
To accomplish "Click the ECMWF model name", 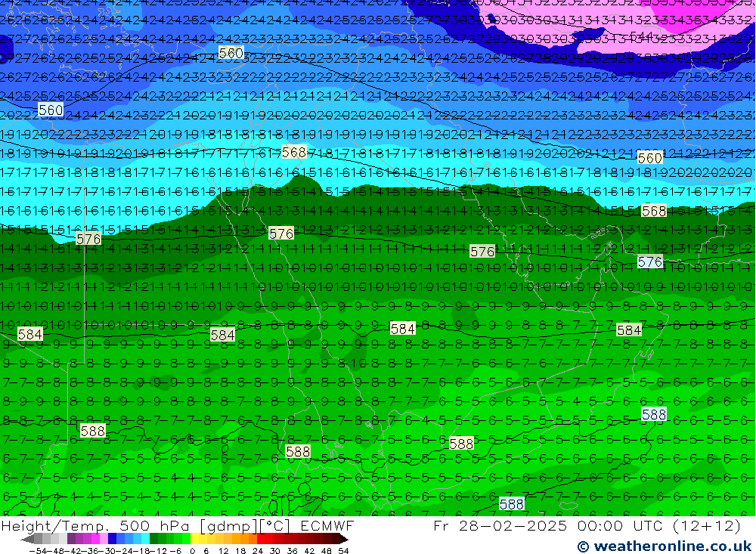I will [x=327, y=526].
